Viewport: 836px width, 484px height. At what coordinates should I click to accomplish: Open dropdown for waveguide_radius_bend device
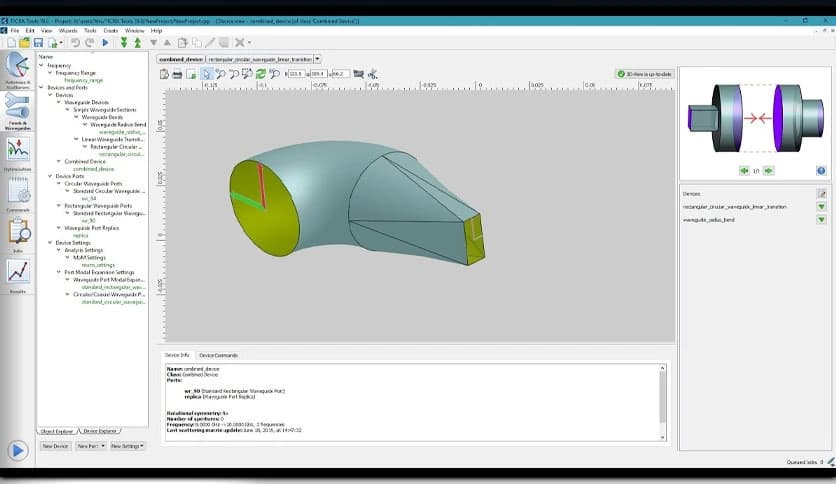click(x=821, y=219)
